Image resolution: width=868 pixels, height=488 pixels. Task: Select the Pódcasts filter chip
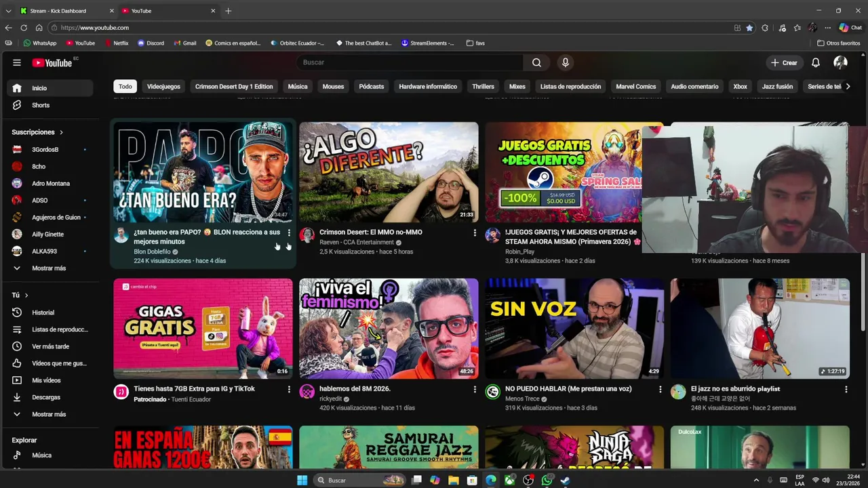coord(372,87)
